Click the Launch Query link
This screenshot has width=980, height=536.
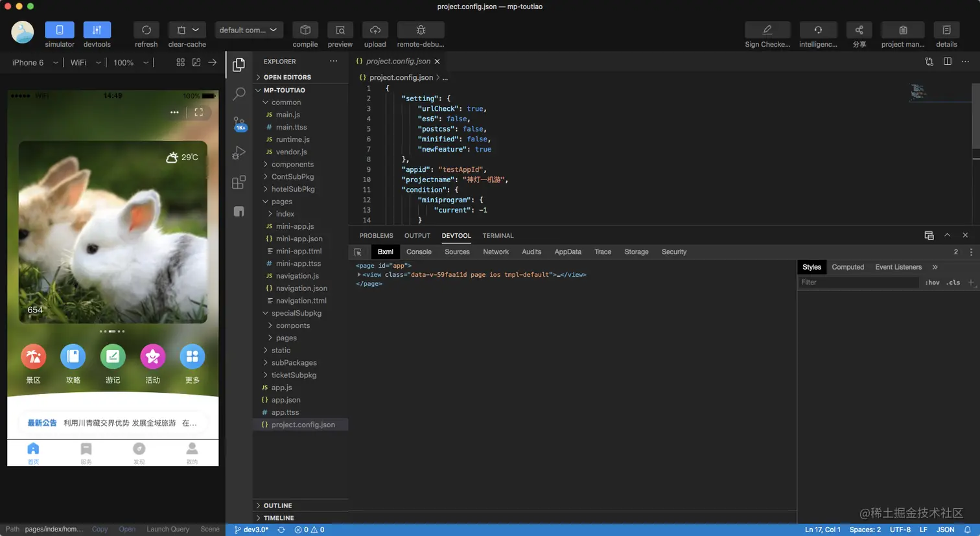coord(168,530)
